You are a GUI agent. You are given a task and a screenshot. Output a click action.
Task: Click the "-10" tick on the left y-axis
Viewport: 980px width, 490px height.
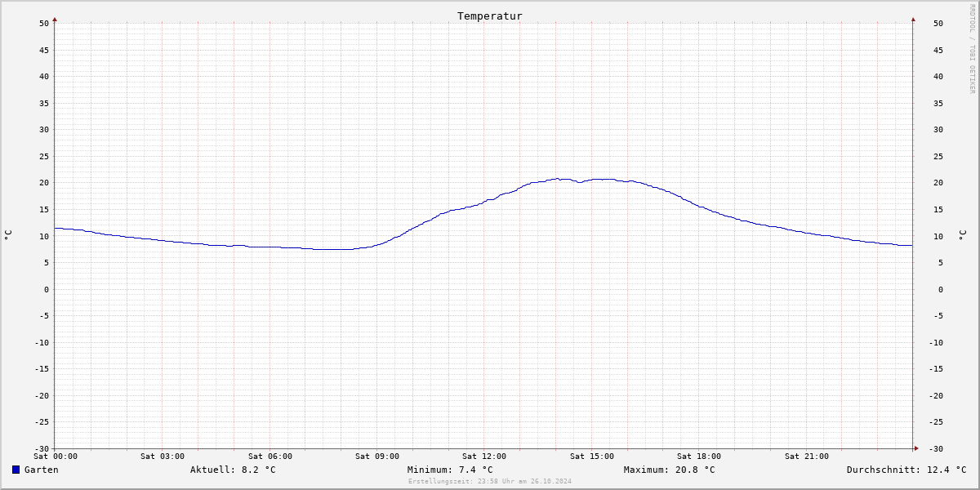pos(41,342)
